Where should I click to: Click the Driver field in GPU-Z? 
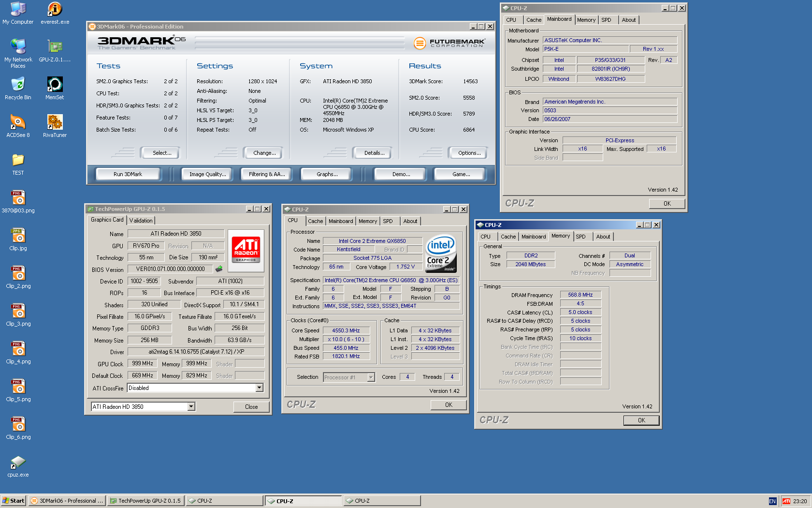pyautogui.click(x=196, y=352)
